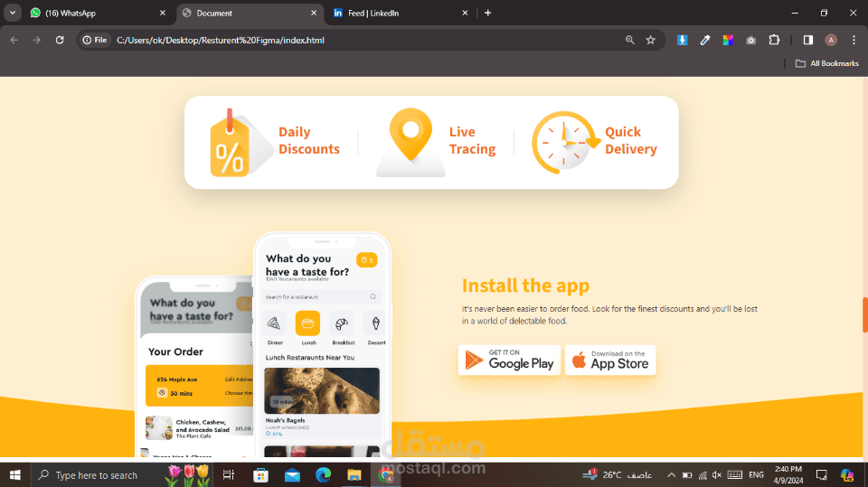Screen dimensions: 868x487
Task: Open the Extensions puzzle menu
Action: pos(775,40)
